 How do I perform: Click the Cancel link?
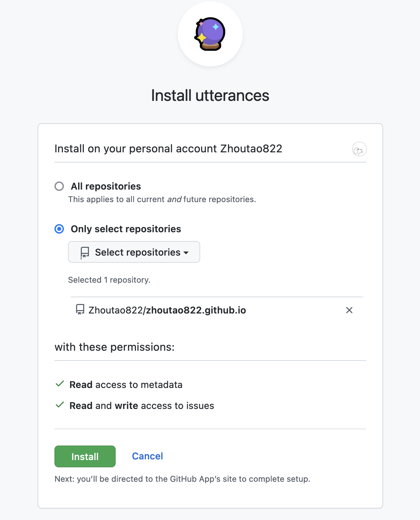click(x=147, y=456)
